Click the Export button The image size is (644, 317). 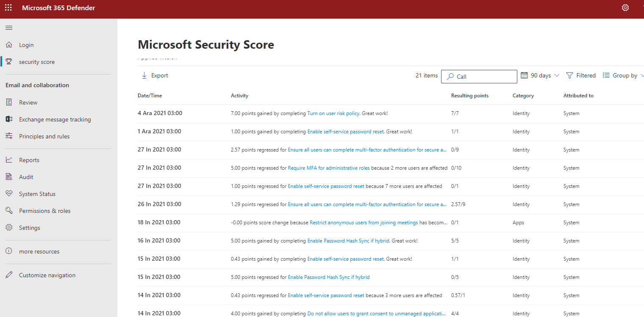(155, 75)
